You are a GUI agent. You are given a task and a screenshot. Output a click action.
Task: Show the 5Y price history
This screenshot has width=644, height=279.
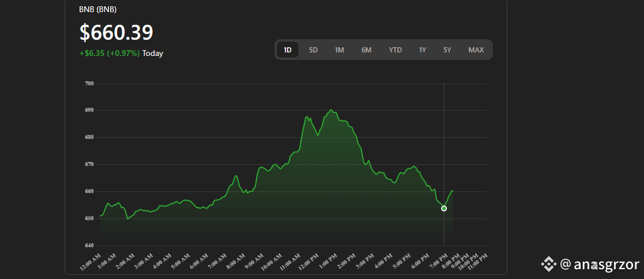pos(447,50)
